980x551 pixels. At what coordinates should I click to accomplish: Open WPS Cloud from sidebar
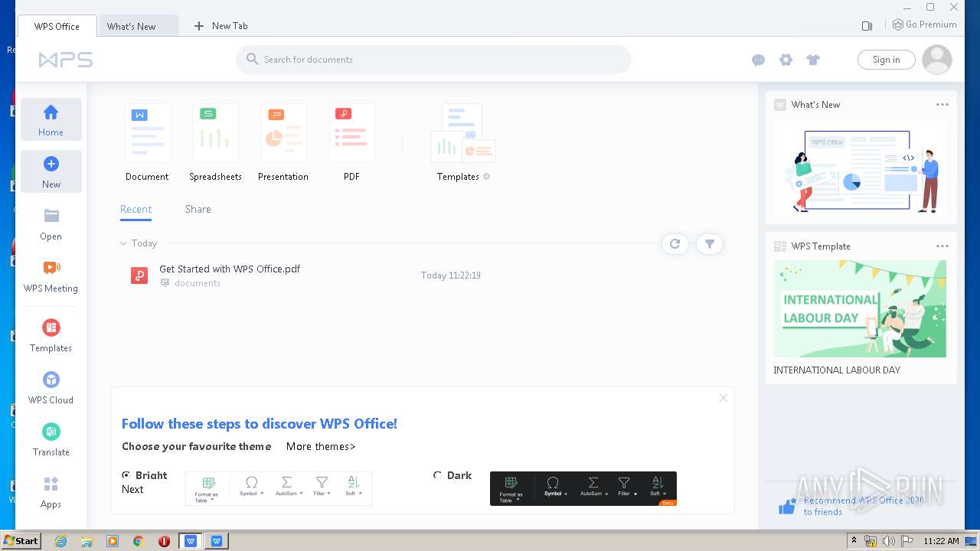[51, 387]
